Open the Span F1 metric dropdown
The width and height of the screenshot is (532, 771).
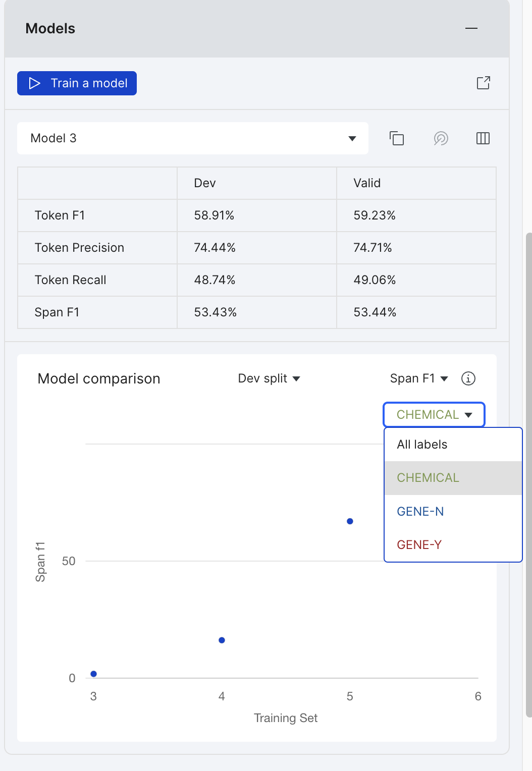click(419, 378)
